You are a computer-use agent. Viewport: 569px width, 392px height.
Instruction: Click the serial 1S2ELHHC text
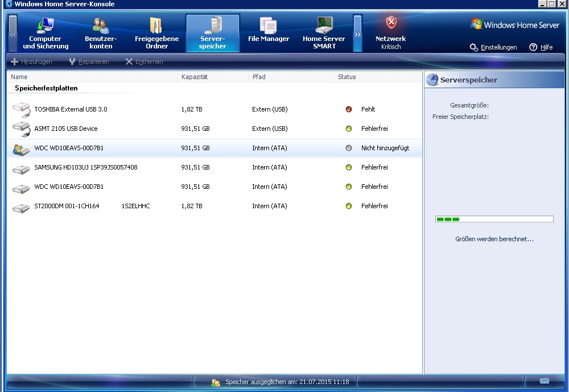point(135,206)
